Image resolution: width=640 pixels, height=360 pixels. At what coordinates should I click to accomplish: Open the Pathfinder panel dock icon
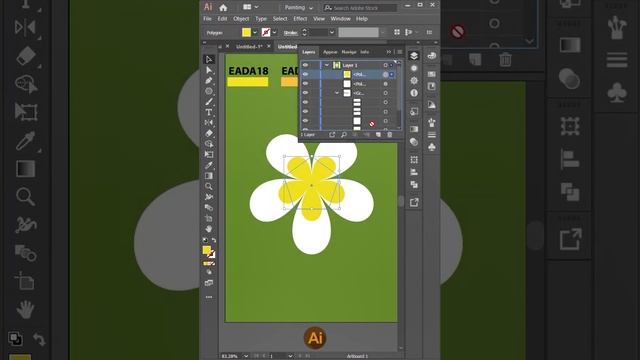[x=414, y=184]
